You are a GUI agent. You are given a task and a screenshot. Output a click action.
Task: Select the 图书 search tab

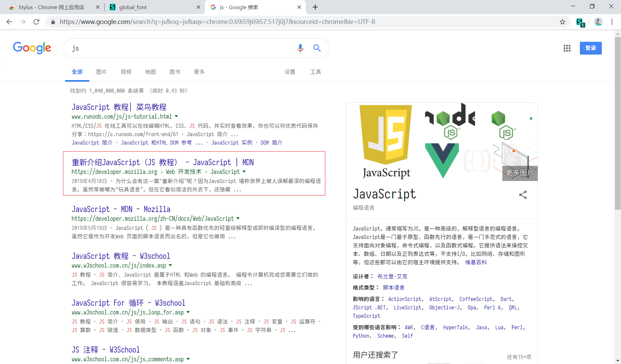tap(175, 72)
